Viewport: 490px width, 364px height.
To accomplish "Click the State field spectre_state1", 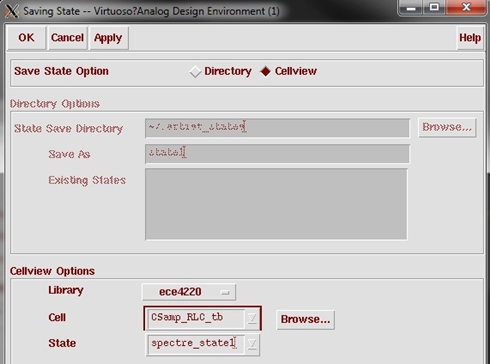I will (195, 344).
